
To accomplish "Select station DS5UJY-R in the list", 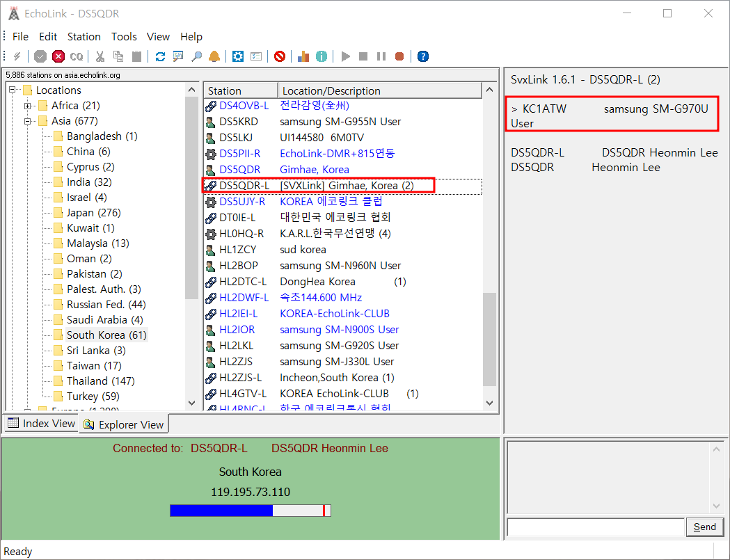I will [342, 202].
